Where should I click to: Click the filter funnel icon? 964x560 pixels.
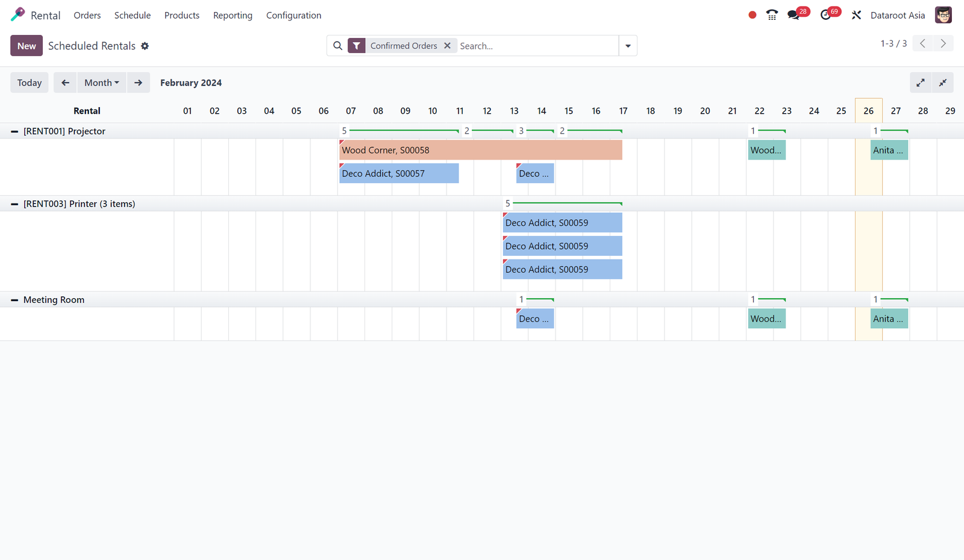(357, 46)
